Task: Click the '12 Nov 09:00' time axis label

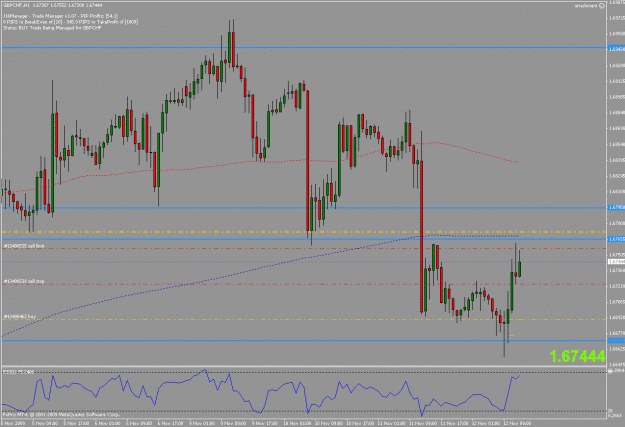Action: (517, 423)
